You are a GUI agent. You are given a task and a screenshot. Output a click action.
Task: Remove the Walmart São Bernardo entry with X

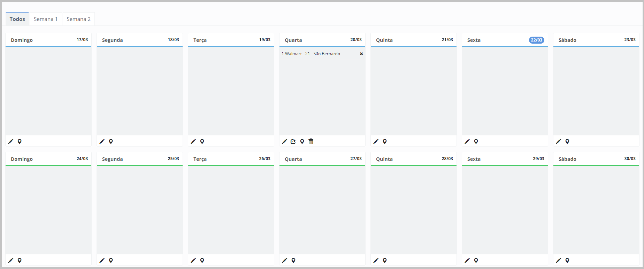pyautogui.click(x=361, y=54)
